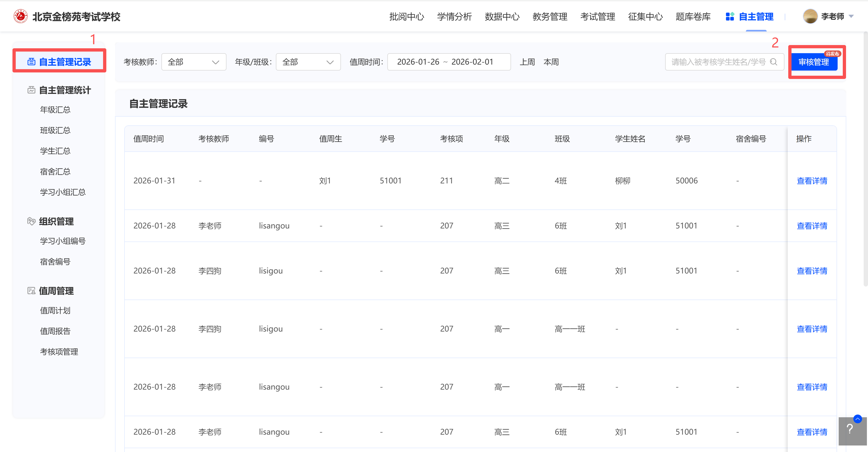Screen dimensions: 868x452
Task: Click the school logo icon
Action: (x=21, y=16)
